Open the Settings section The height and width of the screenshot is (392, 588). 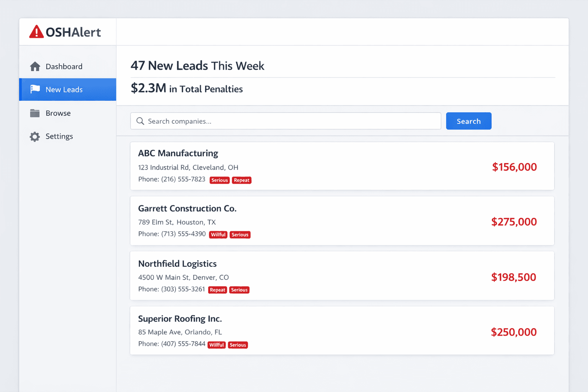pyautogui.click(x=59, y=136)
